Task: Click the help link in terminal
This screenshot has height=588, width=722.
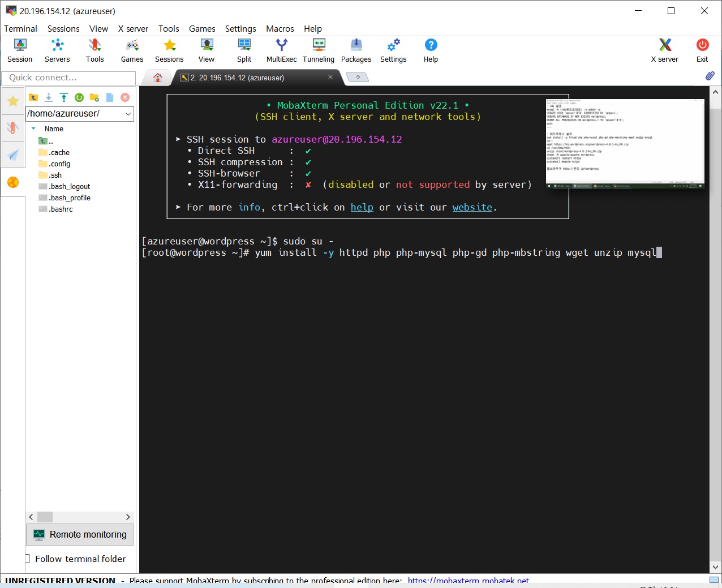Action: point(362,207)
